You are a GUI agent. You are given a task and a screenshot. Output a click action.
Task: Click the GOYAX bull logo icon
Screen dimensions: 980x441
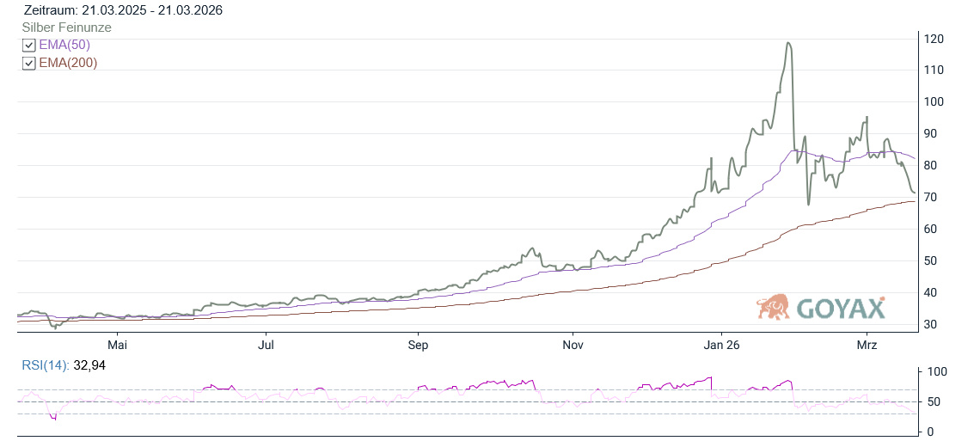(x=773, y=307)
